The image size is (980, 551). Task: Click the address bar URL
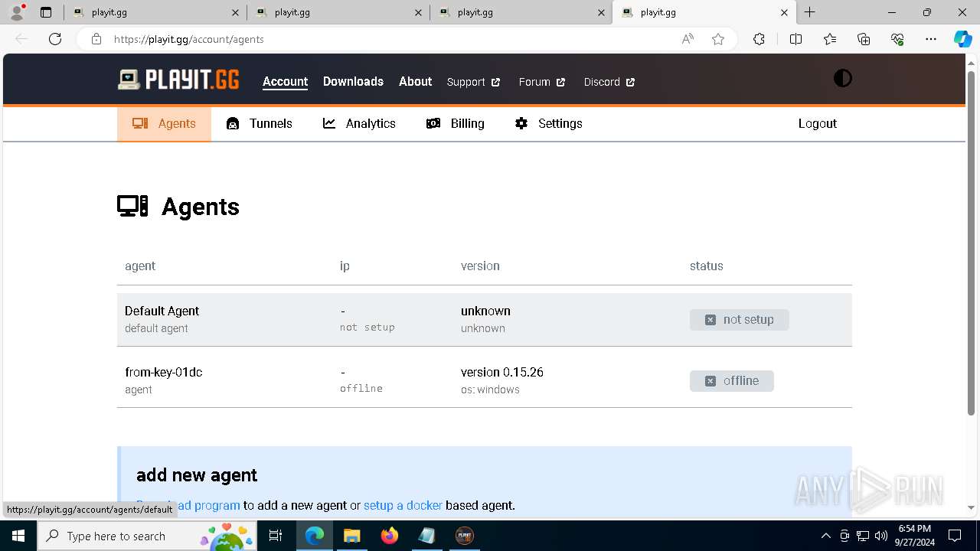(x=188, y=39)
